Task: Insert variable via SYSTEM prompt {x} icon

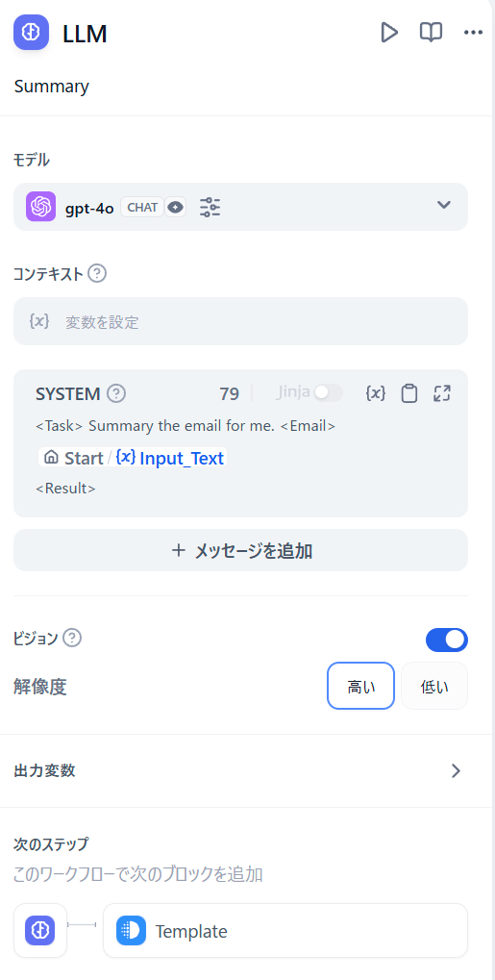Action: coord(375,393)
